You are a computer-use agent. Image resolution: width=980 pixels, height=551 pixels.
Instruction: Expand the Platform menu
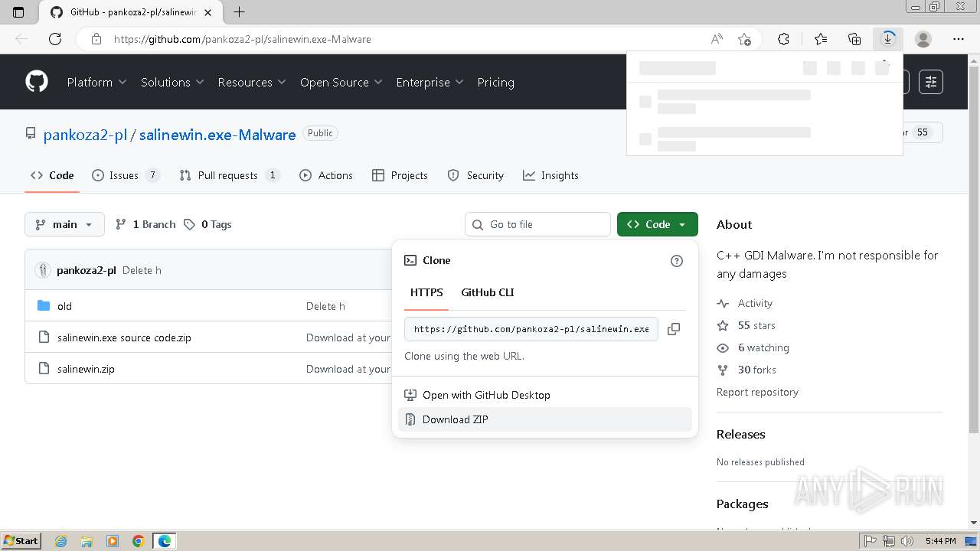pyautogui.click(x=96, y=82)
